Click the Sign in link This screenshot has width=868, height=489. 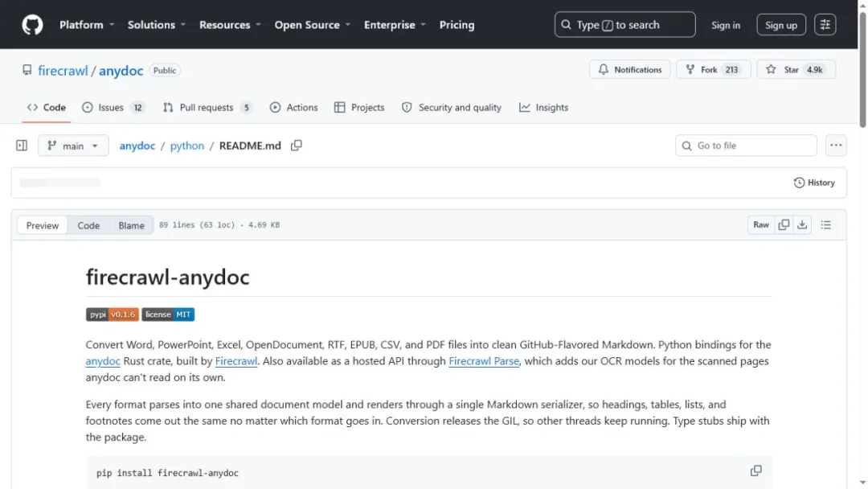pyautogui.click(x=725, y=25)
